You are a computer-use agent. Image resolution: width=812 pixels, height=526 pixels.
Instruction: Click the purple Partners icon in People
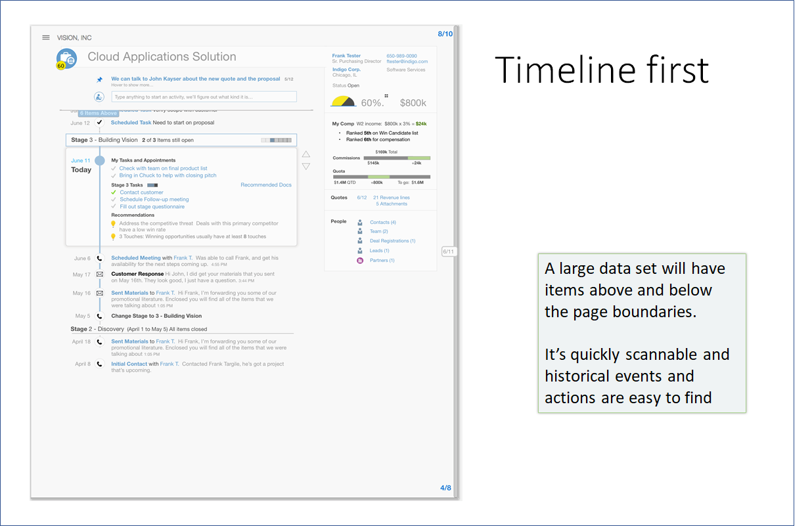click(x=360, y=261)
